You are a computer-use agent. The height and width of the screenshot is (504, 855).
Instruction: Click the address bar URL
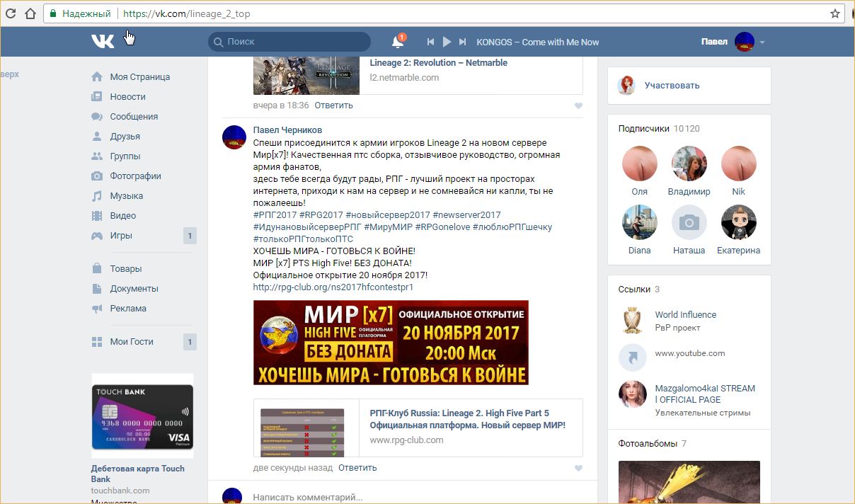coord(186,13)
